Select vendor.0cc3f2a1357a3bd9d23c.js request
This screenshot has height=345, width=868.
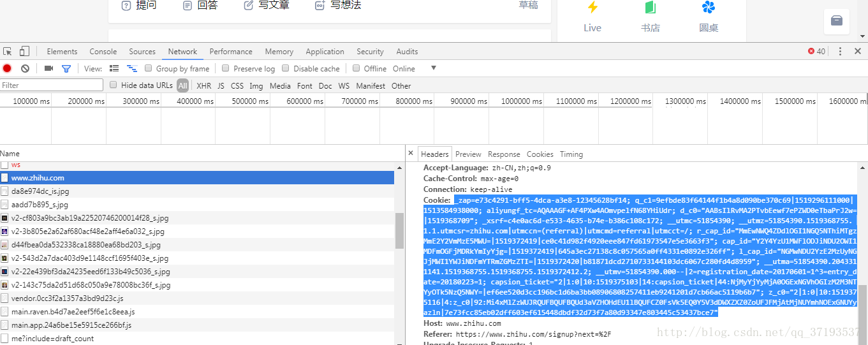click(x=197, y=298)
